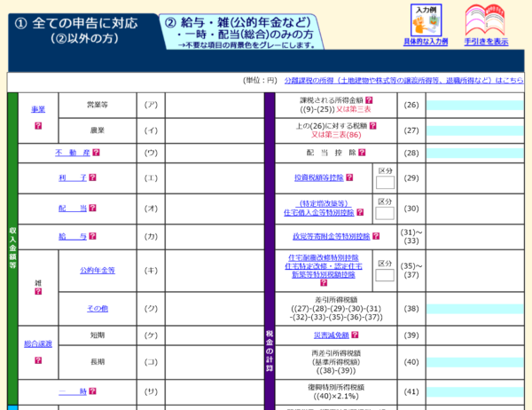Open the 総合譲渡 link
532x410 pixels.
pyautogui.click(x=38, y=343)
